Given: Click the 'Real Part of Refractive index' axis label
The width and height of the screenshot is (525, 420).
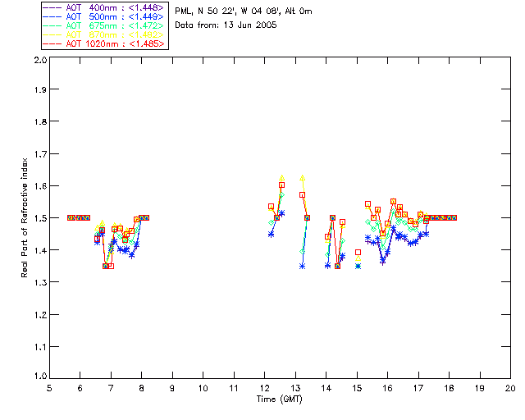Looking at the screenshot, I should pyautogui.click(x=24, y=217).
